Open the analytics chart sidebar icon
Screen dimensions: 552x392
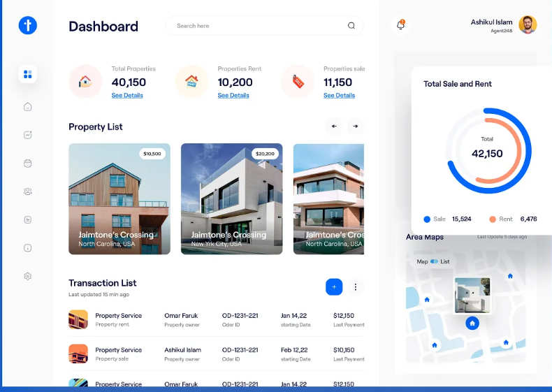click(28, 135)
